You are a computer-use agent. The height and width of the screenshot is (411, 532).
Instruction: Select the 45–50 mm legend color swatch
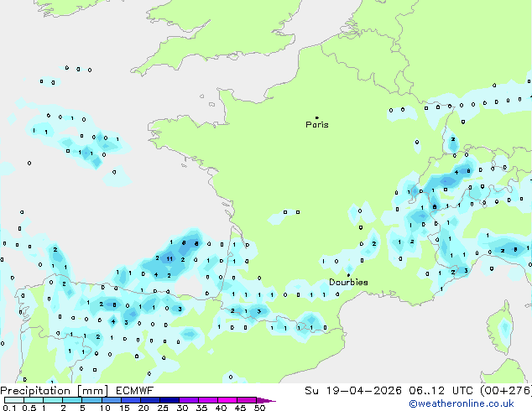click(247, 400)
